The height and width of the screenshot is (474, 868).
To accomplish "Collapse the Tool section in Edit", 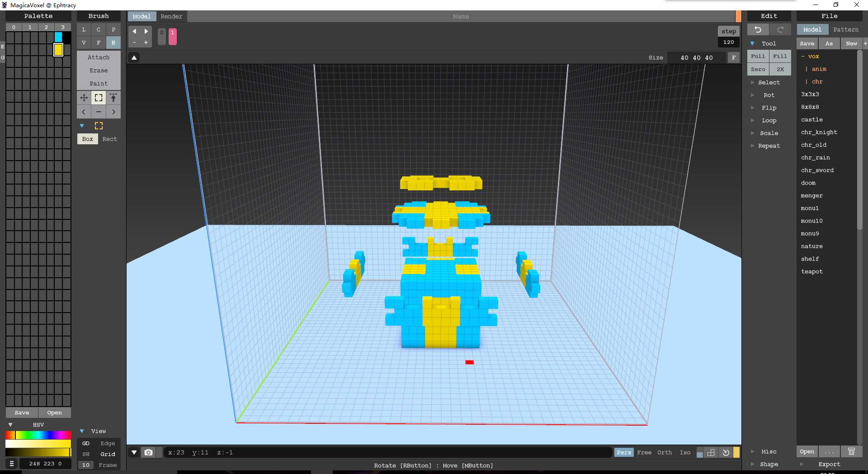I will (x=752, y=43).
